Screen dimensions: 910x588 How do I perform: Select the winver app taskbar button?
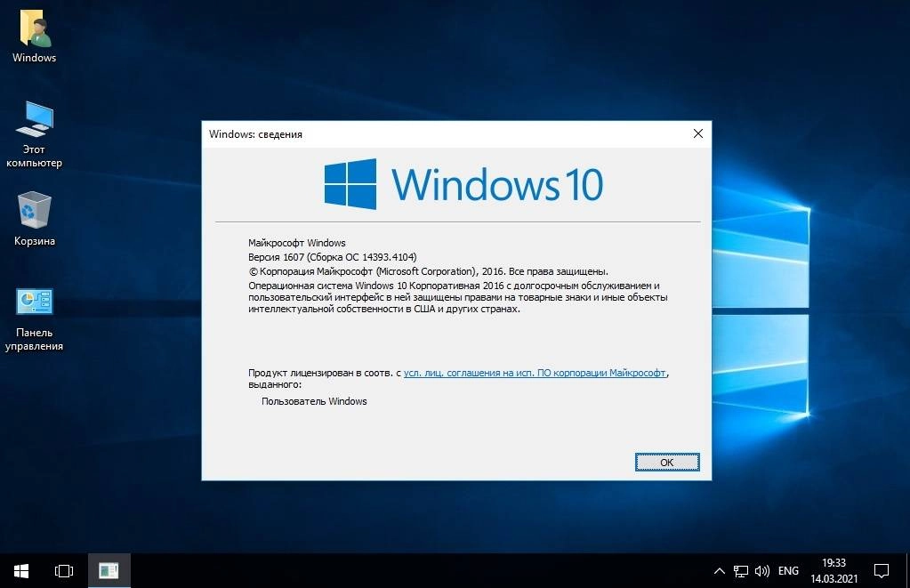(109, 571)
